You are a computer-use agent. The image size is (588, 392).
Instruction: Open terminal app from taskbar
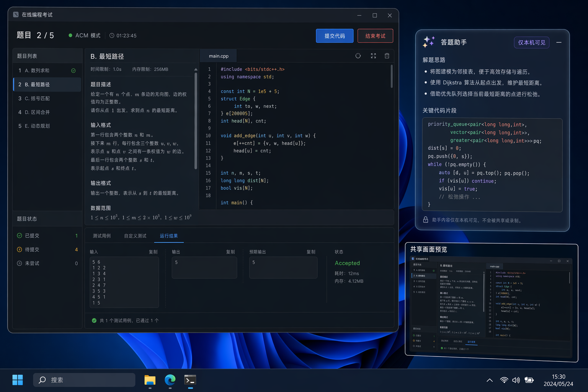[190, 380]
